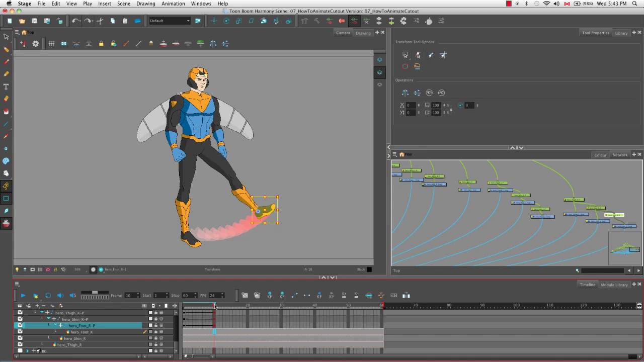The width and height of the screenshot is (644, 362).
Task: Click the playback speed slider above Frame field
Action: pos(95,292)
